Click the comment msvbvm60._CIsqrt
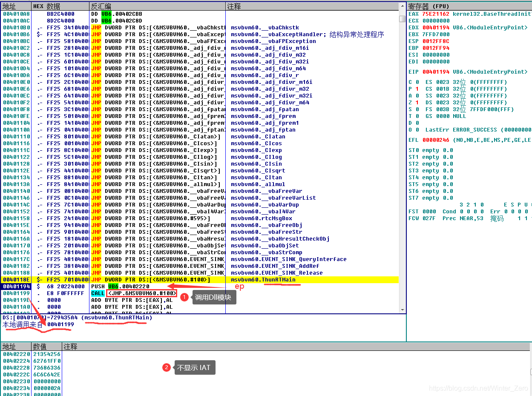The width and height of the screenshot is (532, 396). pyautogui.click(x=258, y=171)
